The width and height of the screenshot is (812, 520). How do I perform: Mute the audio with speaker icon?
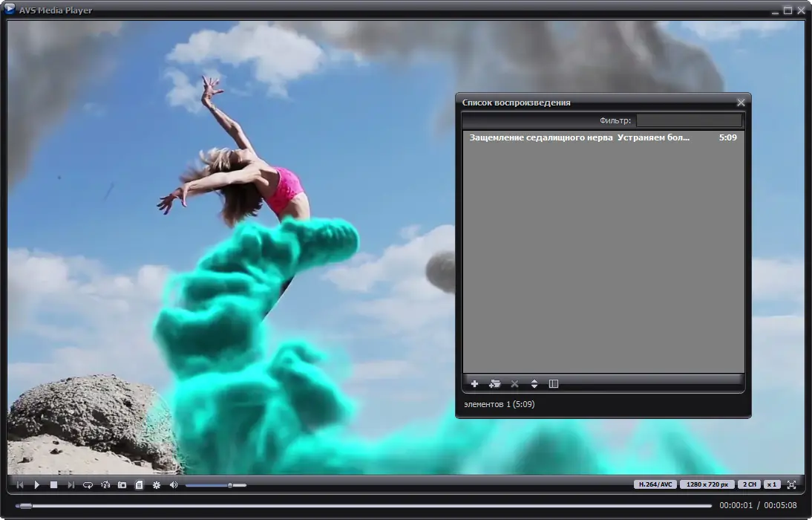pos(174,485)
